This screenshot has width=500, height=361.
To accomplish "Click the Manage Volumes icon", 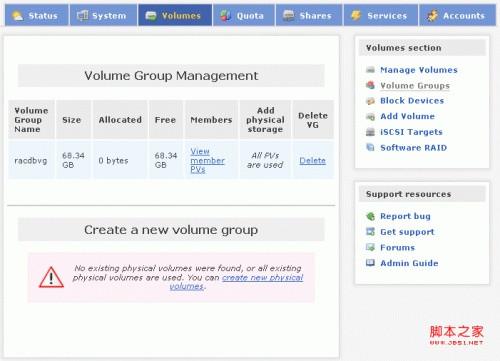I will coord(370,70).
